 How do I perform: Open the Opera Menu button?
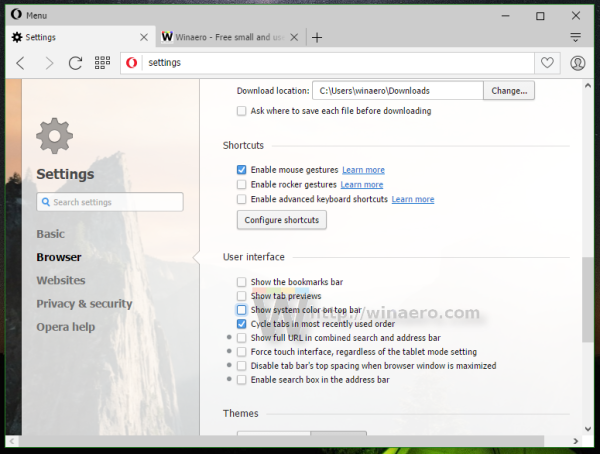(x=29, y=15)
